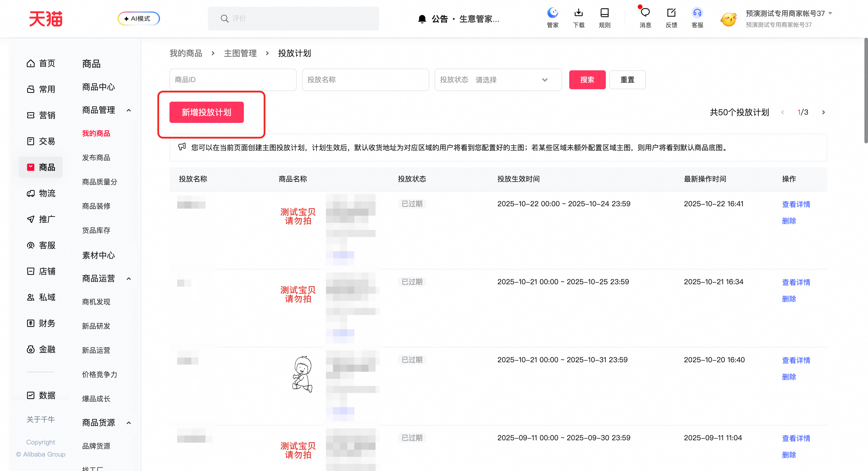
Task: Click 关于千牛 link
Action: click(x=40, y=419)
